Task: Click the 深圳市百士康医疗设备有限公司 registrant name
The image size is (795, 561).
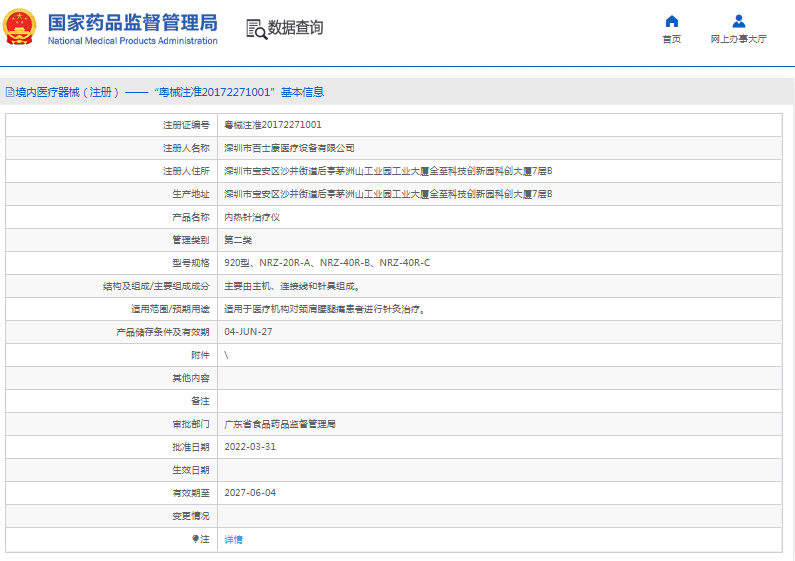Action: point(289,148)
